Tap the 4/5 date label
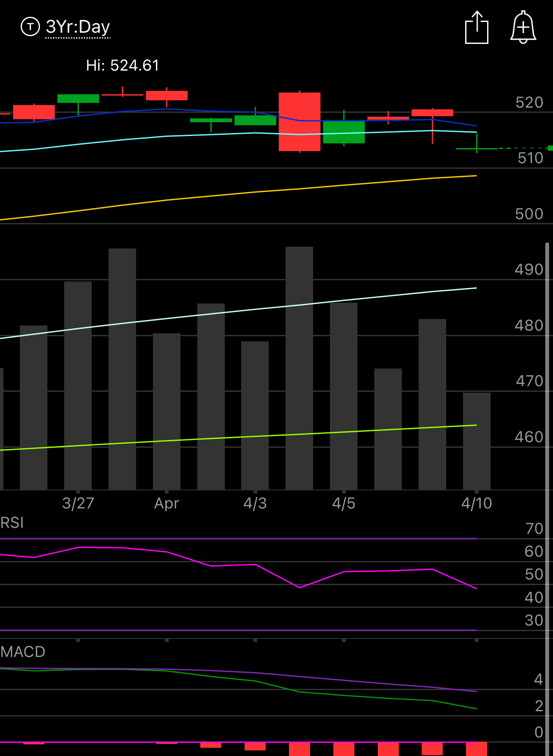This screenshot has width=553, height=756. click(x=344, y=503)
